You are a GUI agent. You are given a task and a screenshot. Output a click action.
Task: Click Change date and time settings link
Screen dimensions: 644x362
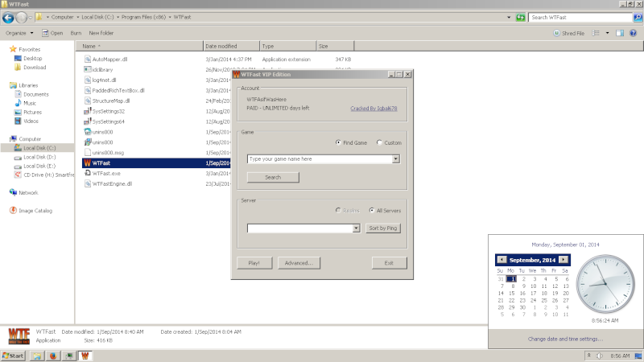pyautogui.click(x=565, y=339)
